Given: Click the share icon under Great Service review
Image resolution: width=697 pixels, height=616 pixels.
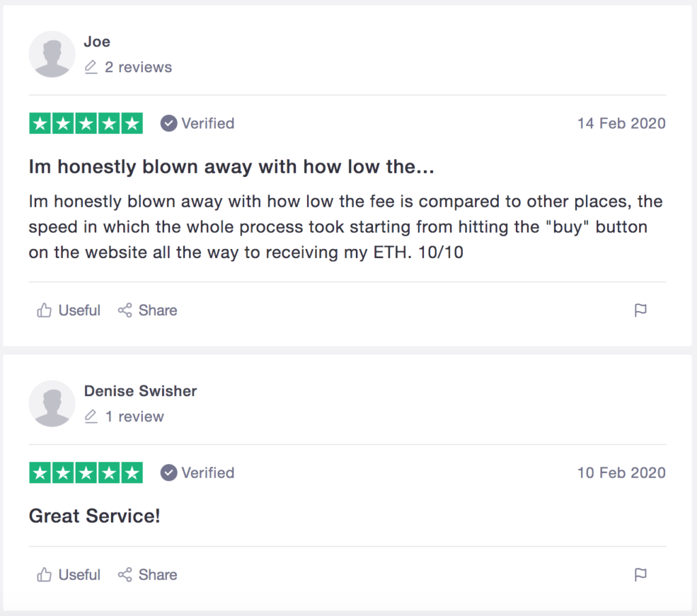Looking at the screenshot, I should click(x=125, y=574).
